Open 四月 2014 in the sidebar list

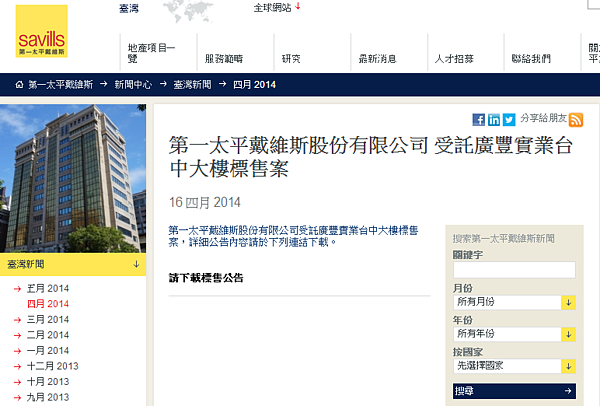coord(48,304)
